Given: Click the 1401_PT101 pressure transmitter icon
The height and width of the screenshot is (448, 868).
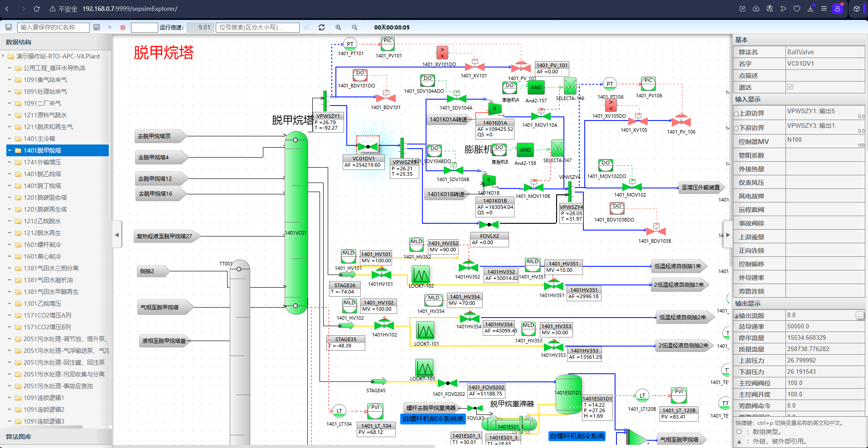Looking at the screenshot, I should coord(350,44).
